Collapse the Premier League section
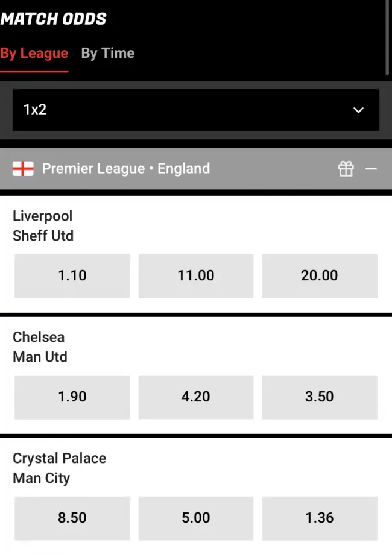Image resolution: width=392 pixels, height=554 pixels. [371, 169]
